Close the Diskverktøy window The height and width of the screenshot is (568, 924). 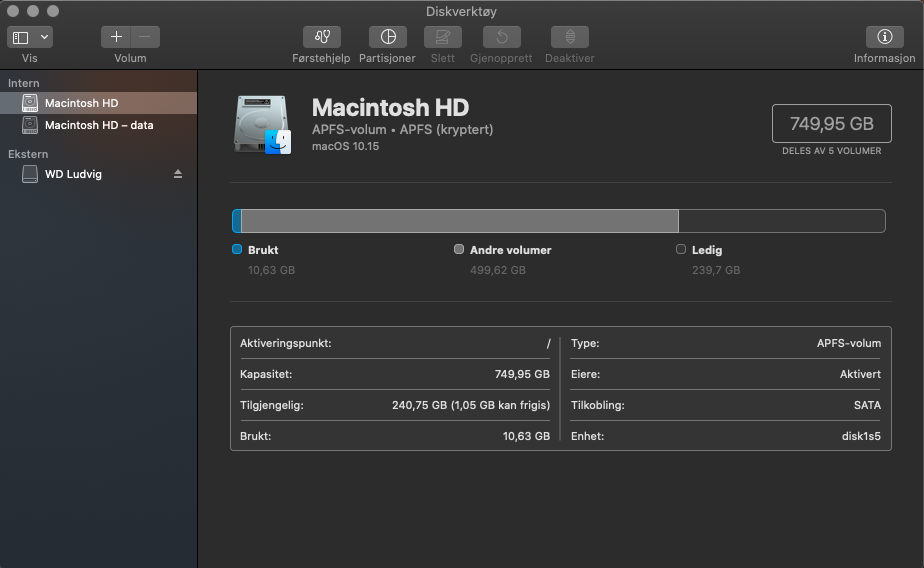click(13, 11)
